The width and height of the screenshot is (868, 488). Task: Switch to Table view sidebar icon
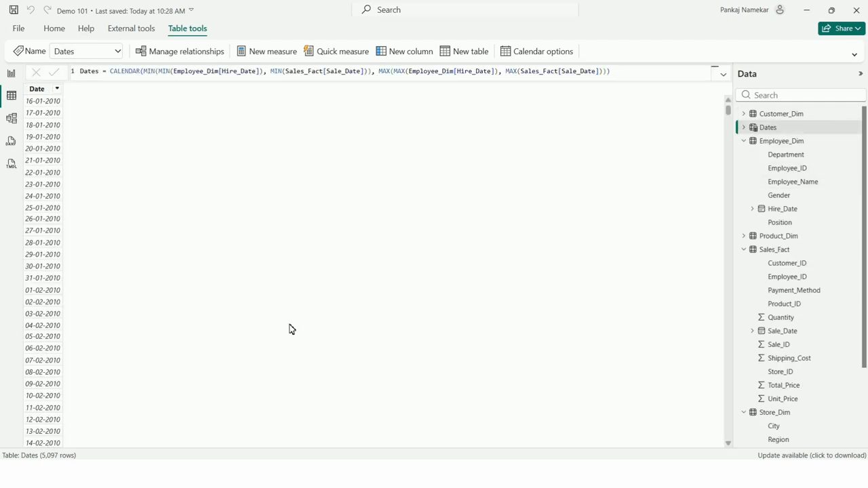coord(11,96)
